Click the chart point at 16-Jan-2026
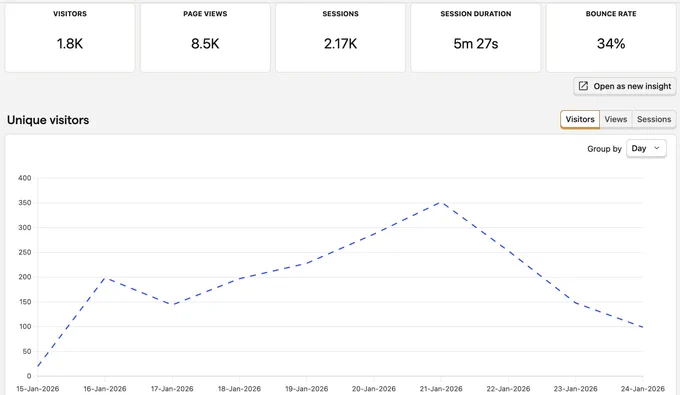The width and height of the screenshot is (680, 395). pyautogui.click(x=105, y=277)
